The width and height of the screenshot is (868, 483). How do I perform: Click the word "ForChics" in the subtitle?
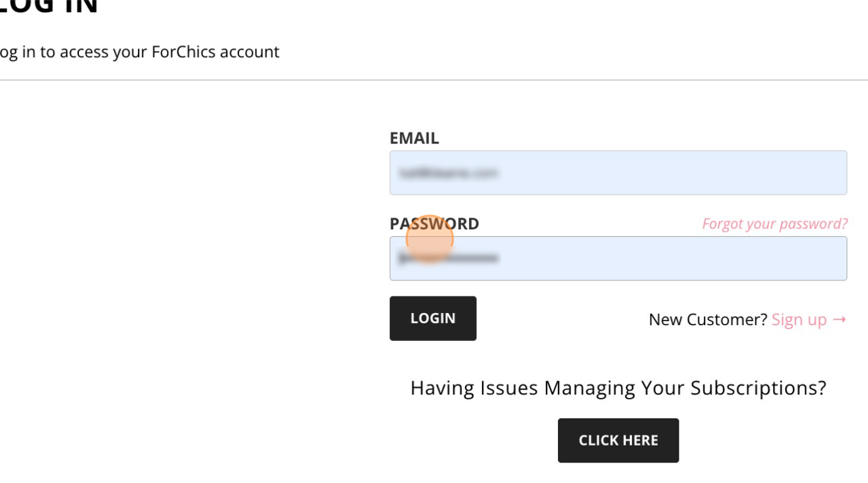tap(183, 52)
